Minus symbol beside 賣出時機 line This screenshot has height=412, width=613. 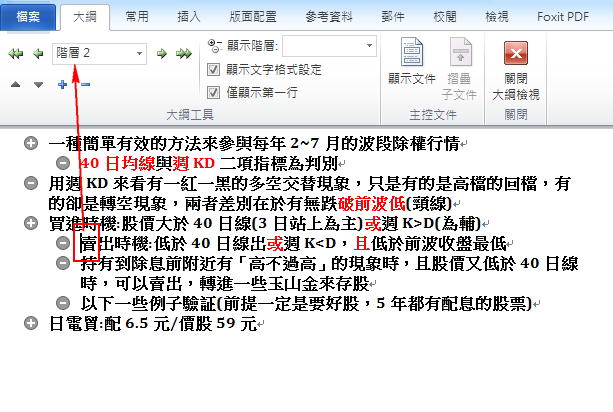click(x=63, y=243)
